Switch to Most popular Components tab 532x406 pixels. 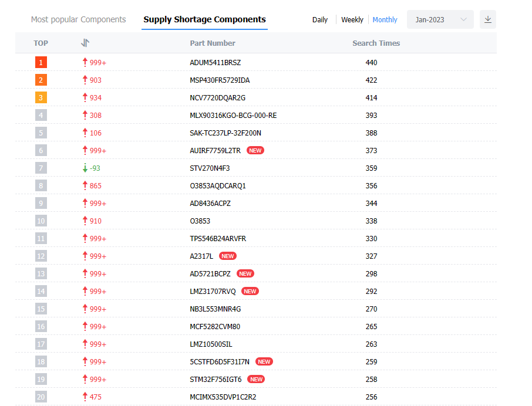(78, 19)
